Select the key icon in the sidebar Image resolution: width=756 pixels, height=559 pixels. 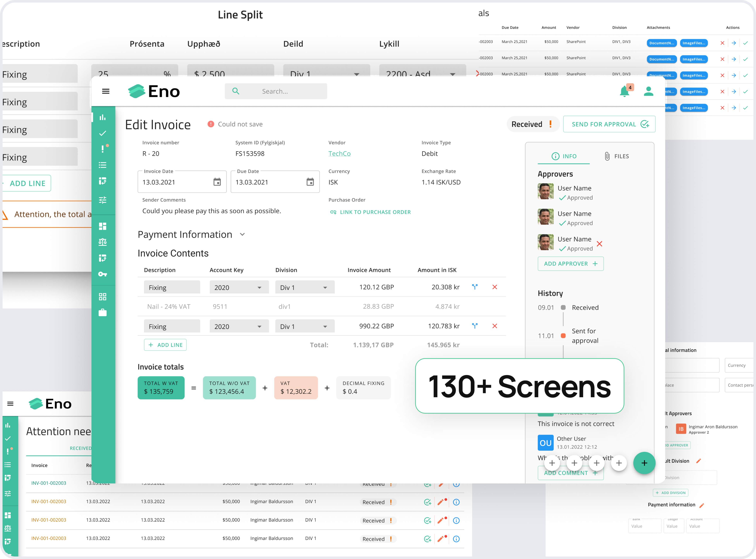(x=103, y=274)
